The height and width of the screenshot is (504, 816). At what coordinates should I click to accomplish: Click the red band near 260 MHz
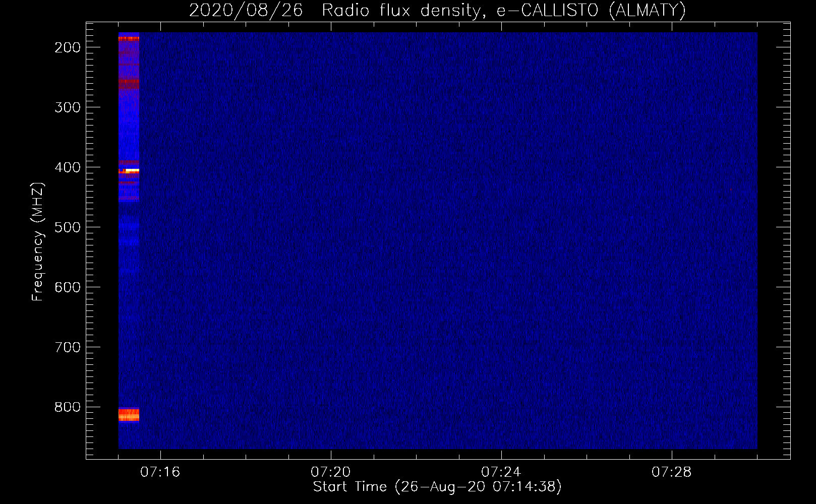[129, 83]
